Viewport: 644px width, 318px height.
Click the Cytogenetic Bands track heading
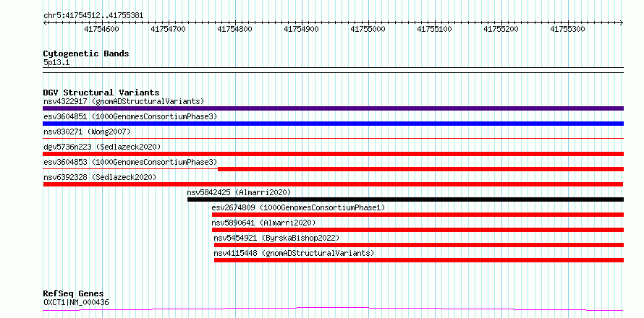click(x=86, y=53)
